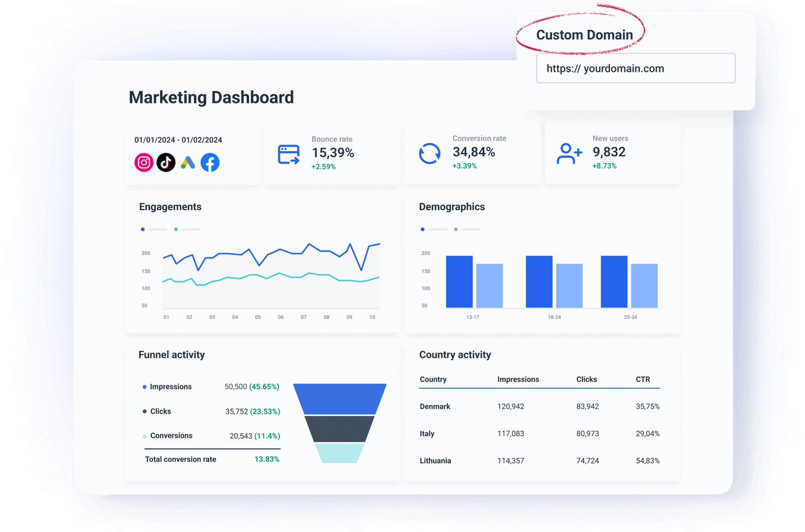The height and width of the screenshot is (532, 805).
Task: Toggle the light blue Demographics series
Action: point(456,229)
